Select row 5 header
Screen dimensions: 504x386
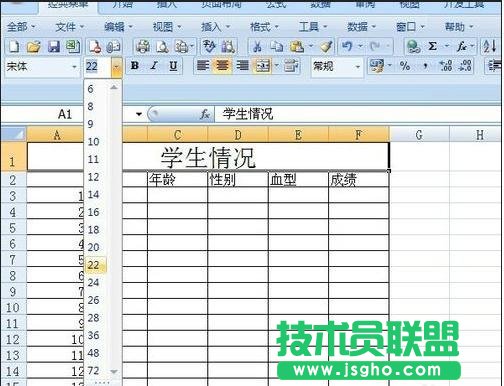tap(13, 228)
